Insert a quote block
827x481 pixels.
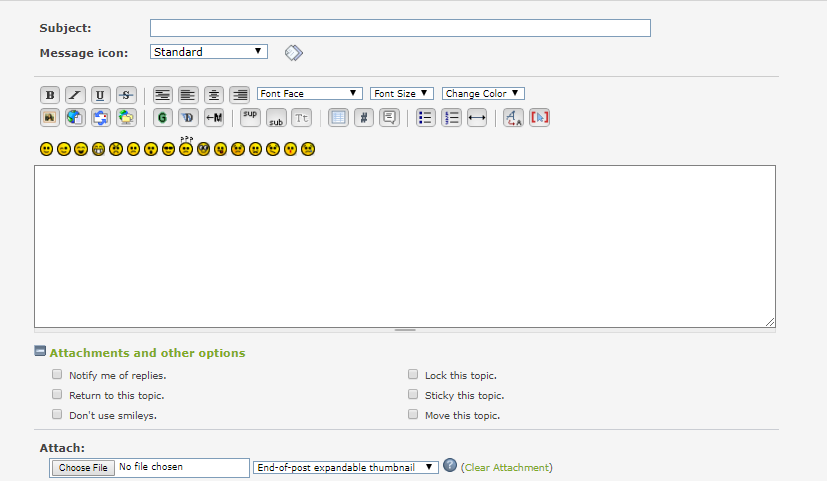coord(389,118)
